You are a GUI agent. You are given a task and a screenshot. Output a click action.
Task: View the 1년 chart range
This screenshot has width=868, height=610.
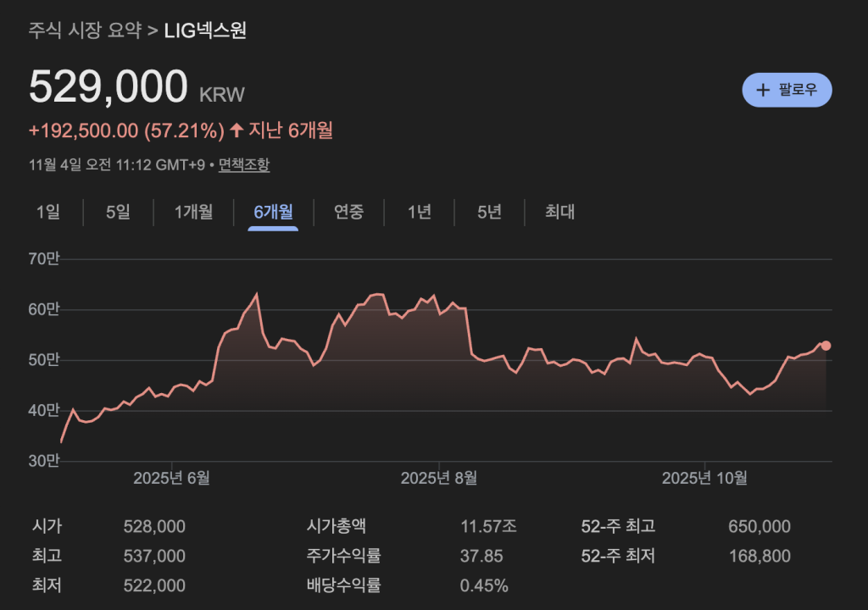point(419,212)
